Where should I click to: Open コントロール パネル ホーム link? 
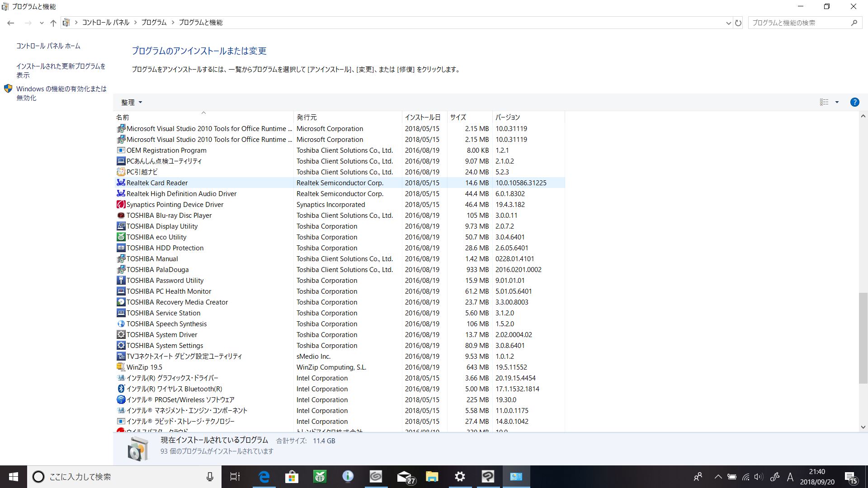pos(48,46)
